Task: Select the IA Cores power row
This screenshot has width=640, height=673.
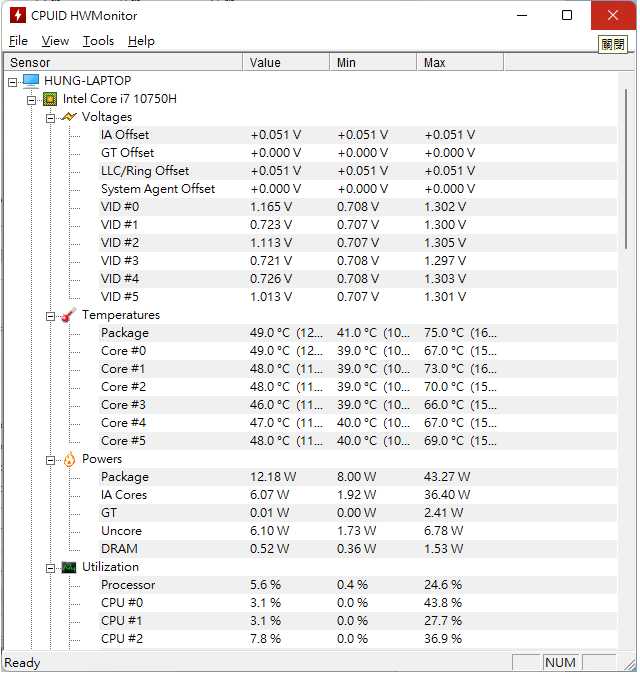Action: tap(358, 496)
